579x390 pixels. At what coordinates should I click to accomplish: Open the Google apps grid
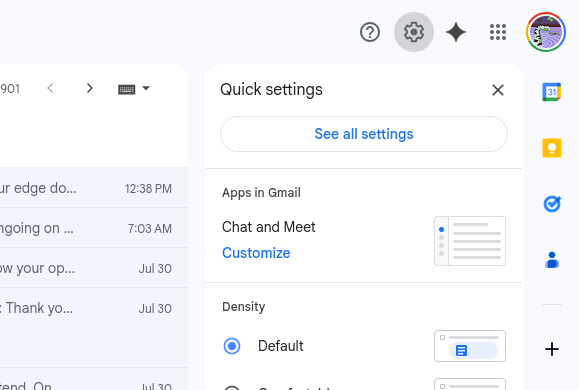(498, 32)
